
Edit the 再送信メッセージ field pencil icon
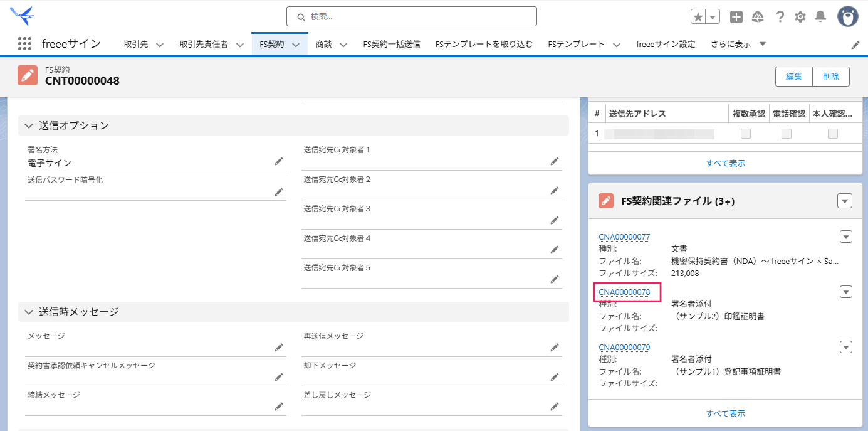point(554,348)
